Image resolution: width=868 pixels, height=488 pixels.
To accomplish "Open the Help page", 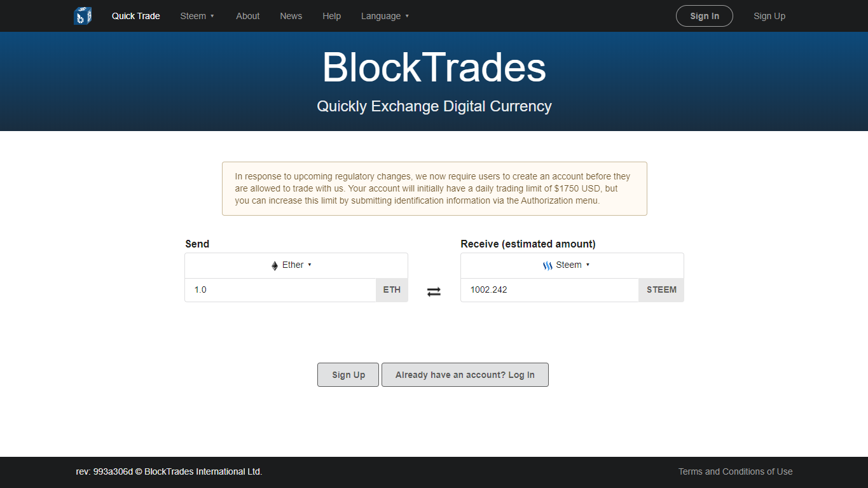I will click(332, 16).
